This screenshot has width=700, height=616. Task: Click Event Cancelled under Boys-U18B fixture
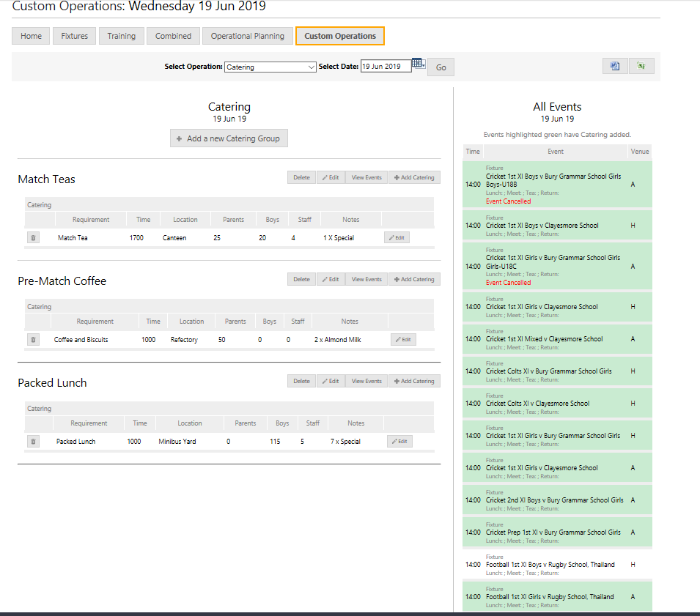(x=508, y=201)
